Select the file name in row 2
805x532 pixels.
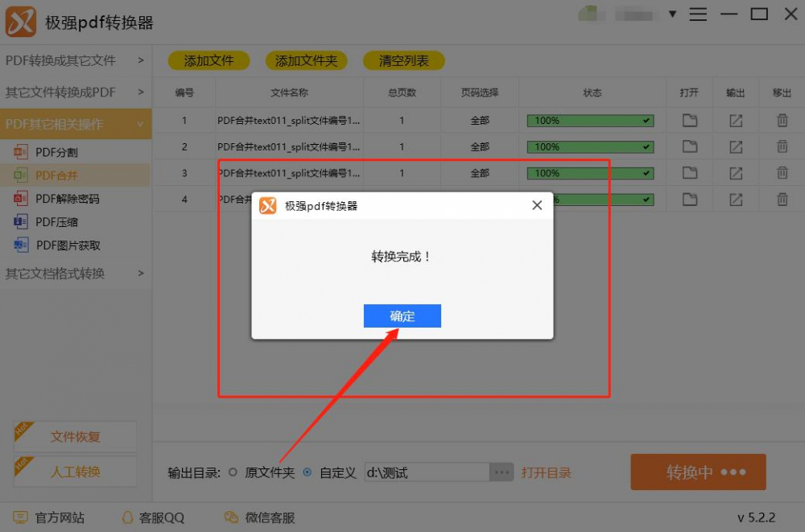288,146
